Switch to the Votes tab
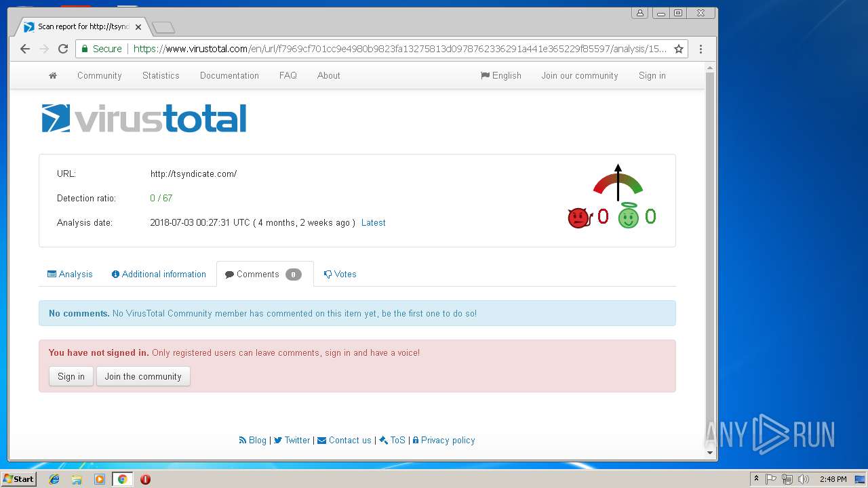Viewport: 868px width, 488px height. (x=340, y=274)
